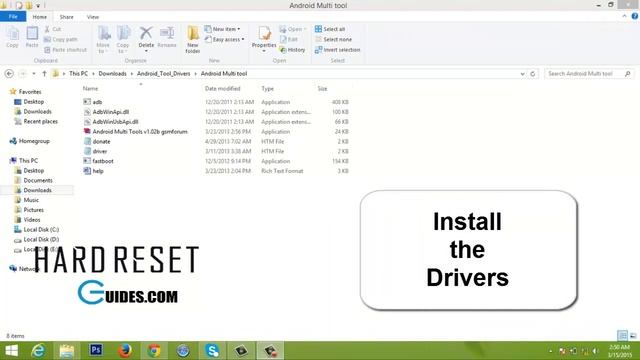Sort files by Date modified column
Image resolution: width=640 pixels, height=360 pixels.
pos(222,89)
